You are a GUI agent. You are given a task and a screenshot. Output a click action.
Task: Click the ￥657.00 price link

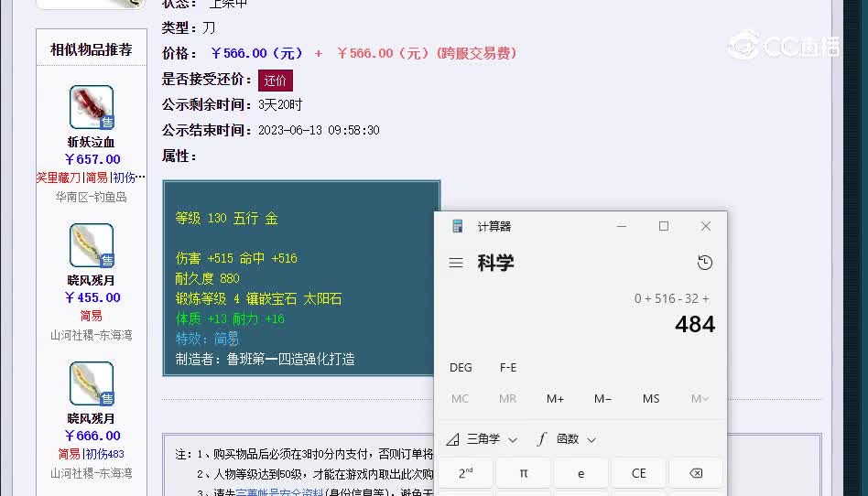tap(92, 159)
